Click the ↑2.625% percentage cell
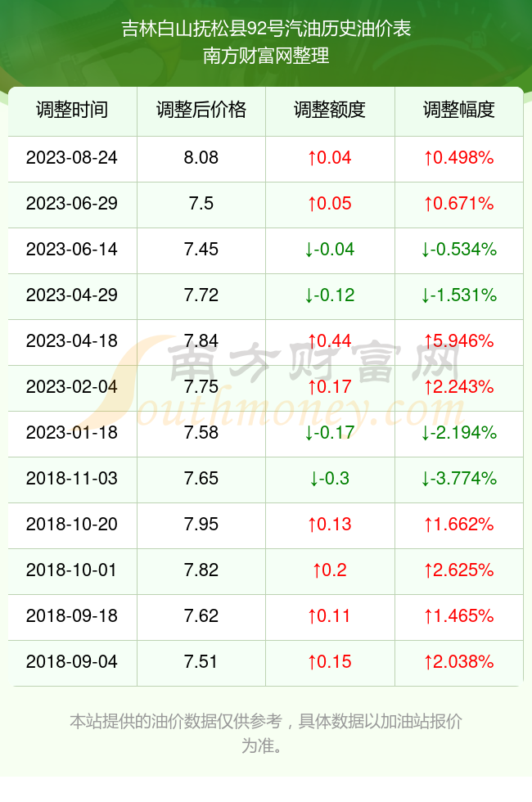This screenshot has width=532, height=802. click(x=459, y=570)
